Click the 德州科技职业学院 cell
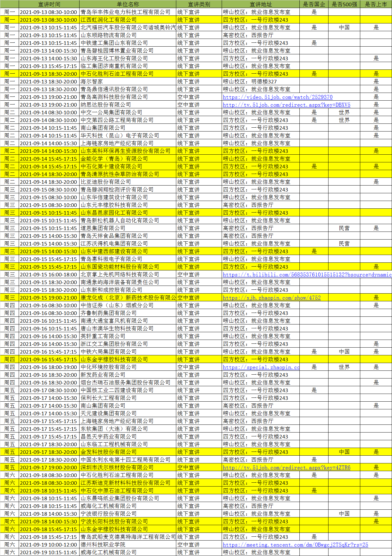Screen dimensions: 392x556 tap(128, 545)
